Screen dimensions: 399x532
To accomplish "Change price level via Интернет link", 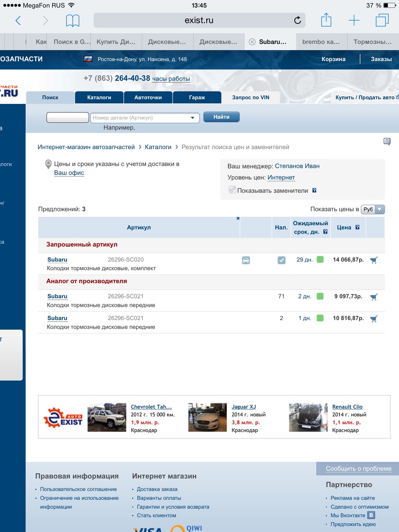I will 281,177.
